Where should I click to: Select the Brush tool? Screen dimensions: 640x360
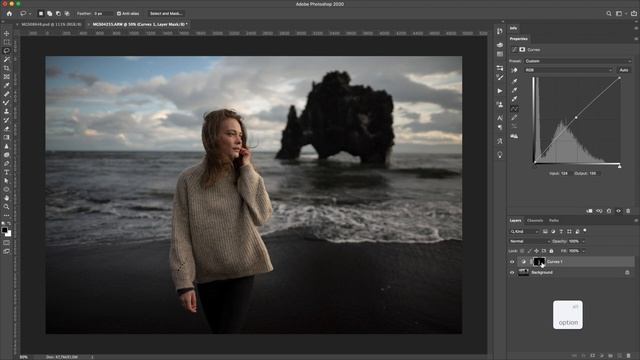(7, 103)
